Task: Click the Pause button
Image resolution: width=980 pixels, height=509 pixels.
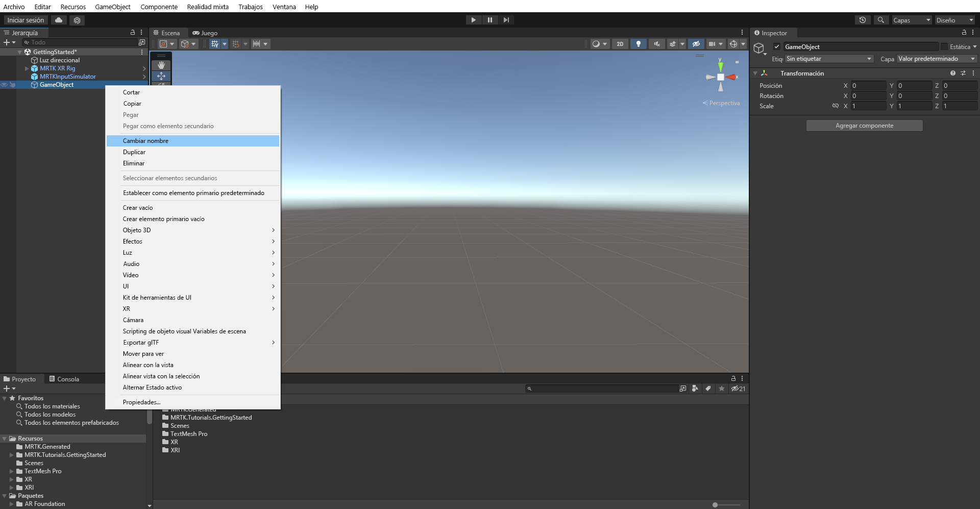Action: 490,20
